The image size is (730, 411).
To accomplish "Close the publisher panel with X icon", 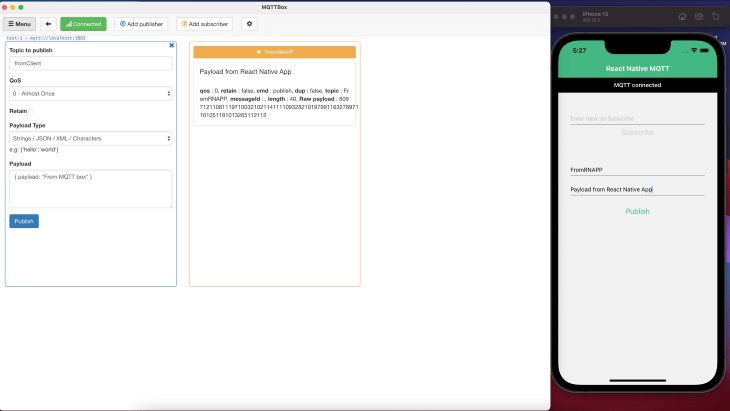I will point(171,45).
